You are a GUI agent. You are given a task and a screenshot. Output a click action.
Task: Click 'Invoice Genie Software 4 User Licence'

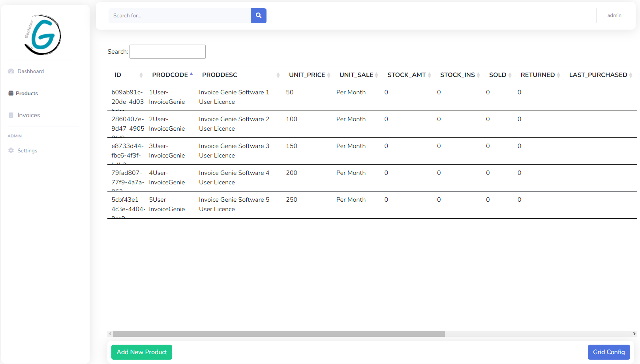(x=234, y=178)
